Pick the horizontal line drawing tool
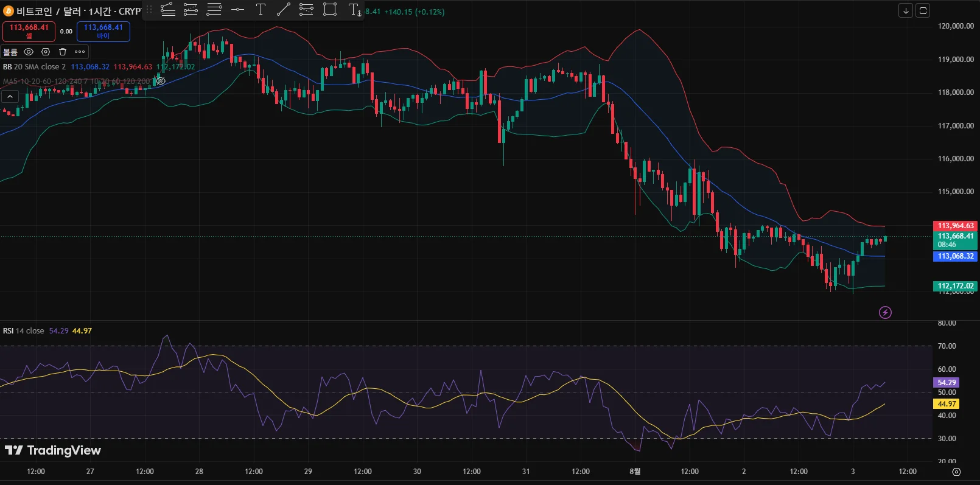 [237, 10]
